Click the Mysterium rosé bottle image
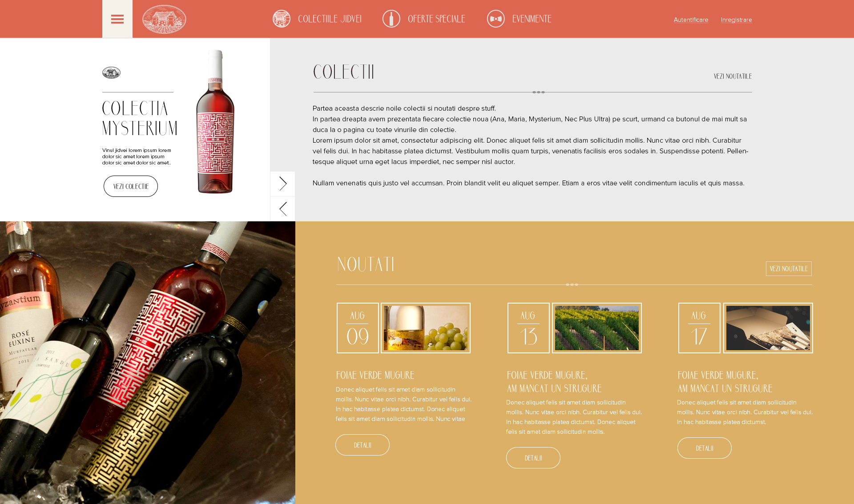The width and height of the screenshot is (854, 504). click(215, 122)
